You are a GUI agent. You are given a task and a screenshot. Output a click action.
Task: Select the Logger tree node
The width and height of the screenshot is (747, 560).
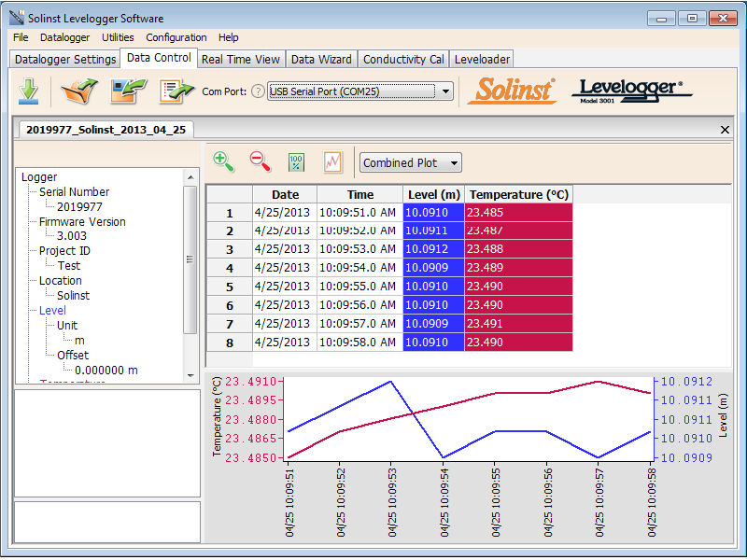click(x=39, y=177)
